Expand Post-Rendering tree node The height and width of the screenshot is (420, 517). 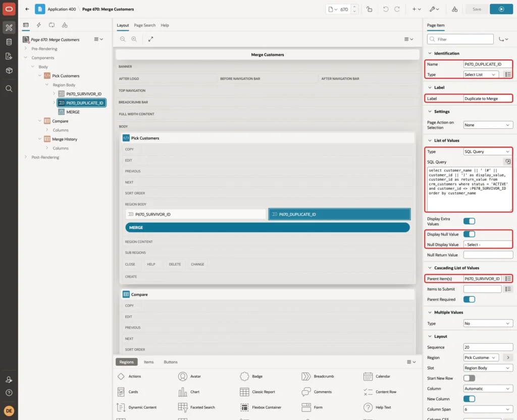[26, 157]
